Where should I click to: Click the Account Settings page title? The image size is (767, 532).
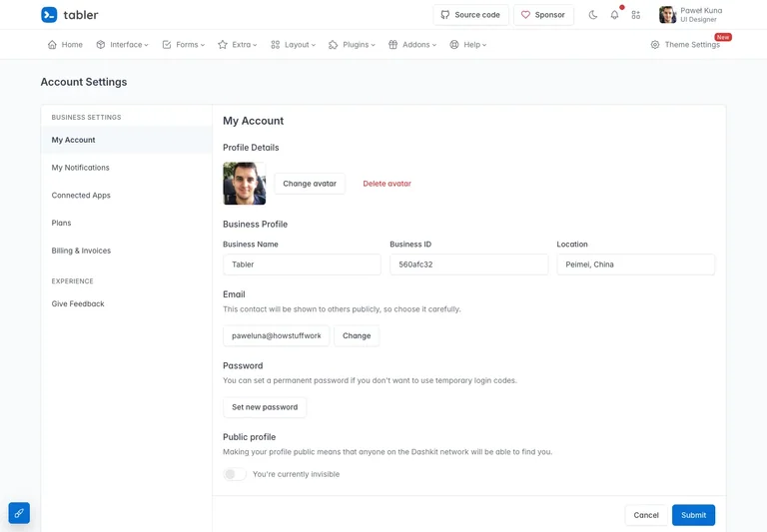pyautogui.click(x=84, y=82)
